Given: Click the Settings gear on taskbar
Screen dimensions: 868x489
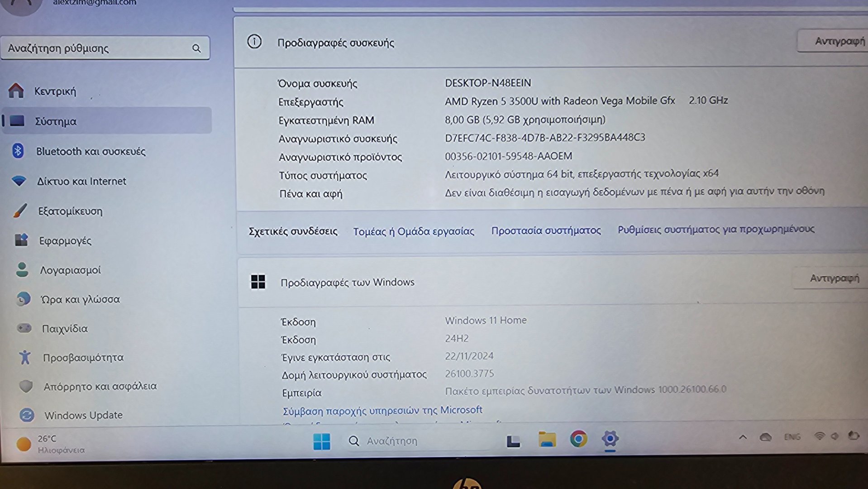Looking at the screenshot, I should (610, 439).
